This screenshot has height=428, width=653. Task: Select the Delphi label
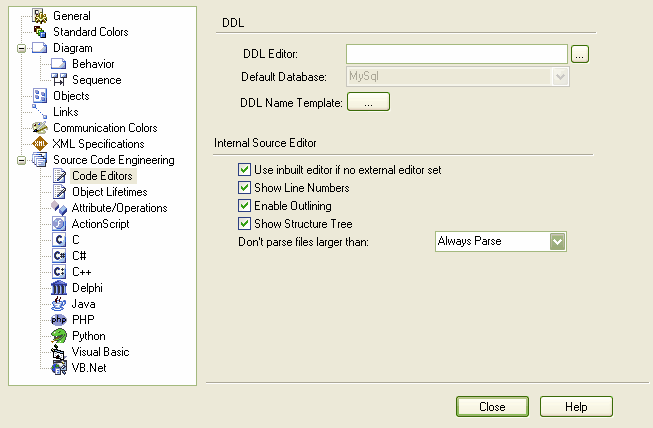point(87,288)
